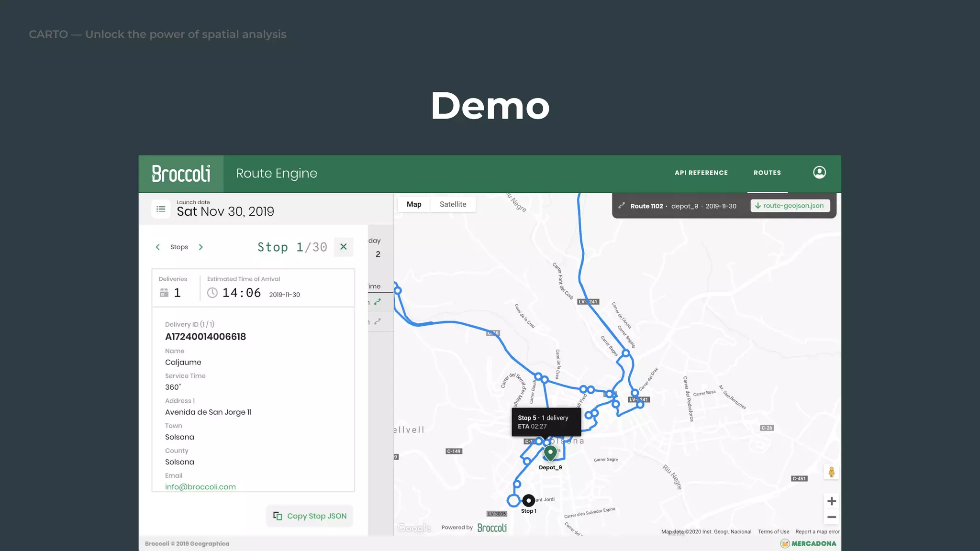
Task: Click the Stop 5 delivery tooltip
Action: pyautogui.click(x=546, y=422)
